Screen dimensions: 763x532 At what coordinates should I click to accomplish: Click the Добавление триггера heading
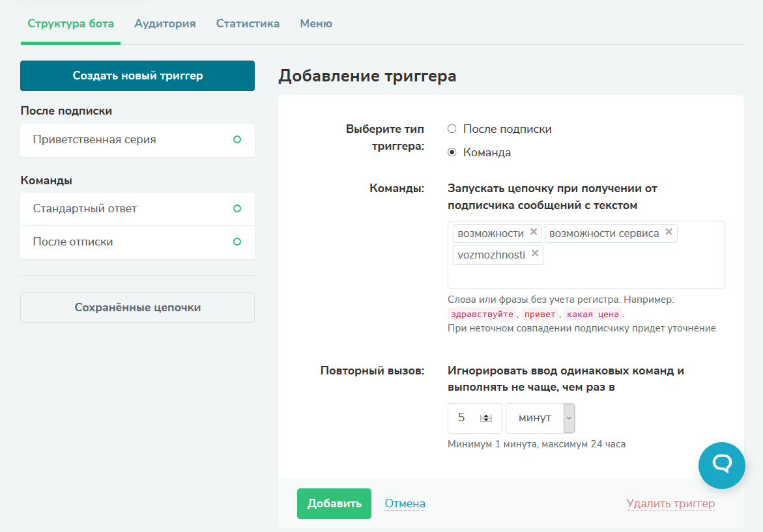pyautogui.click(x=367, y=76)
